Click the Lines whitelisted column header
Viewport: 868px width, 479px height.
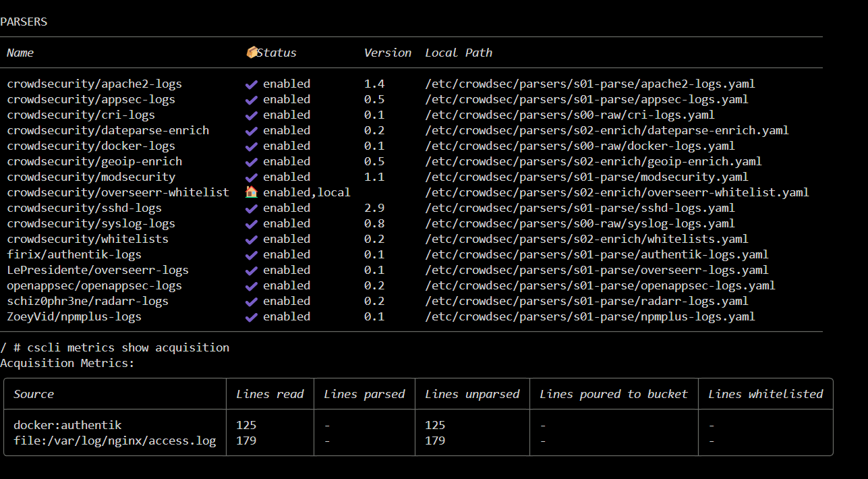tap(765, 394)
